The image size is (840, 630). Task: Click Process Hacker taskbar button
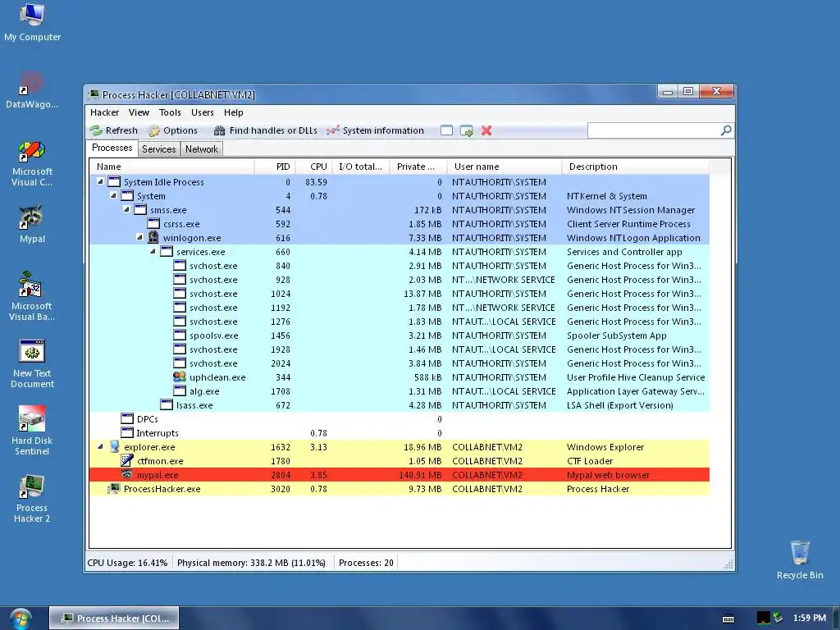114,619
